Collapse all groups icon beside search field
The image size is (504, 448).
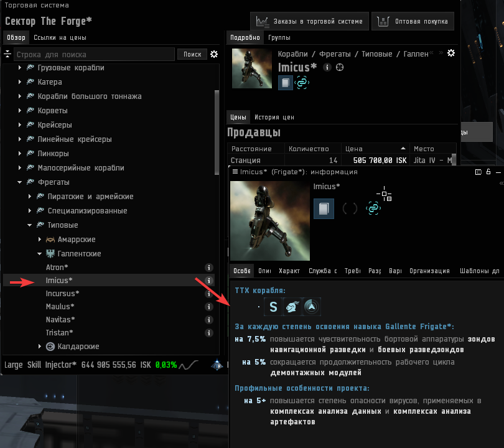(7, 54)
